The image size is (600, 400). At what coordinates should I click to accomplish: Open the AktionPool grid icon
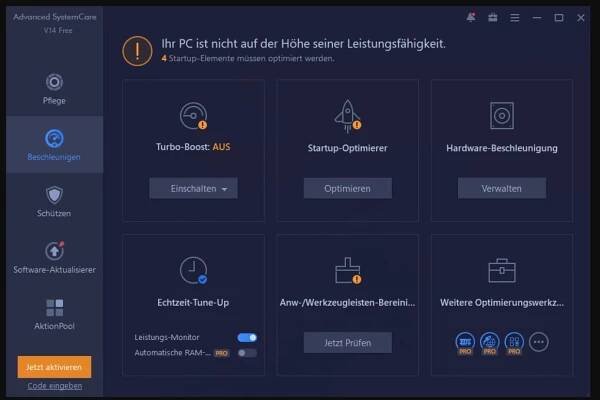click(55, 308)
